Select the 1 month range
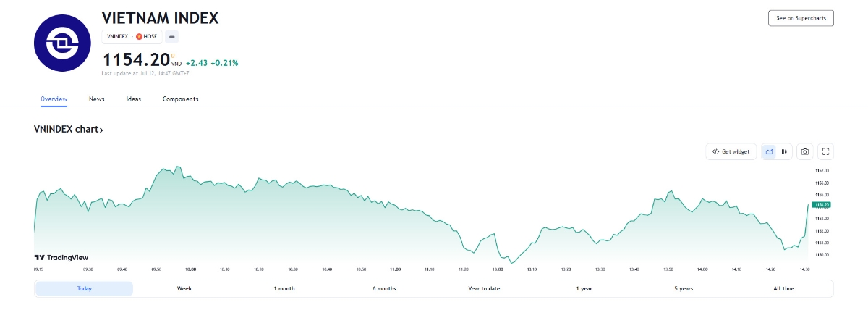The height and width of the screenshot is (310, 868). [284, 289]
